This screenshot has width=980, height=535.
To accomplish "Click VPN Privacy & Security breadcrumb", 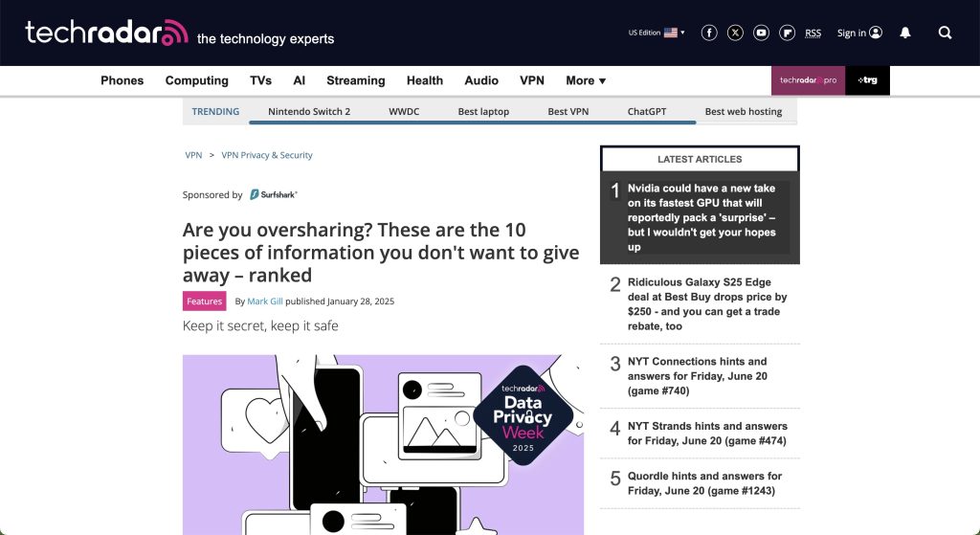I will pos(267,155).
